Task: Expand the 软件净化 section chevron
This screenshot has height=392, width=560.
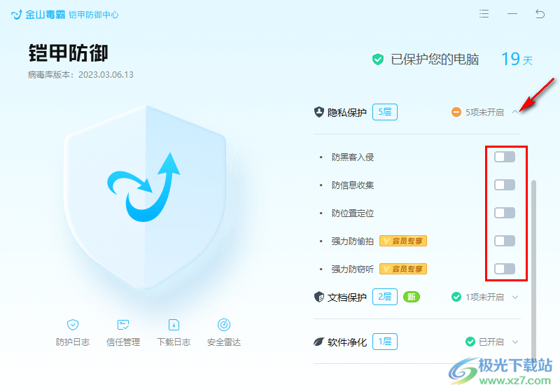Action: click(x=515, y=342)
